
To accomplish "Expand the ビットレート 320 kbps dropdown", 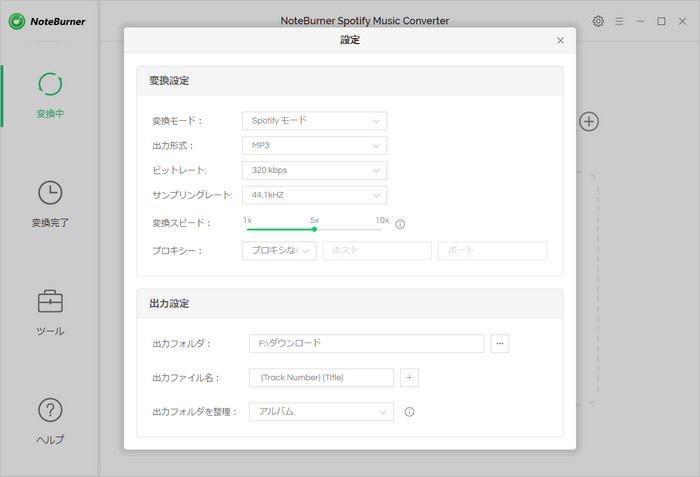I will 314,170.
